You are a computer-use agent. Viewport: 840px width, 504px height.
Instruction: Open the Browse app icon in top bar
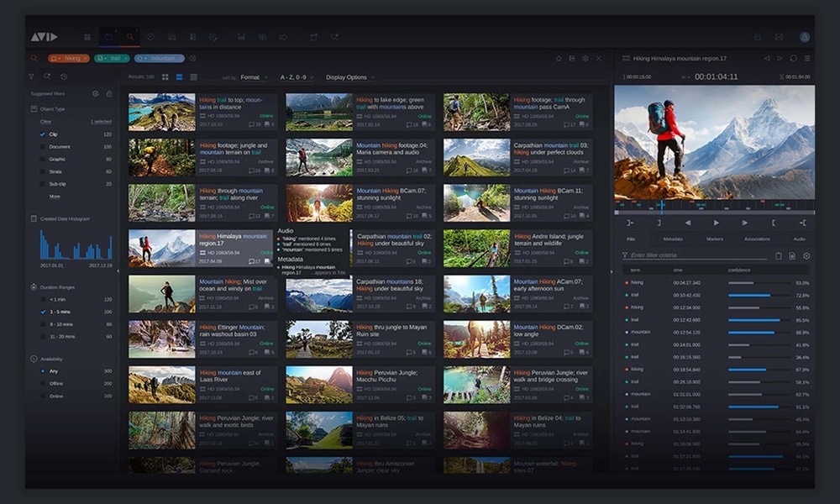(108, 37)
